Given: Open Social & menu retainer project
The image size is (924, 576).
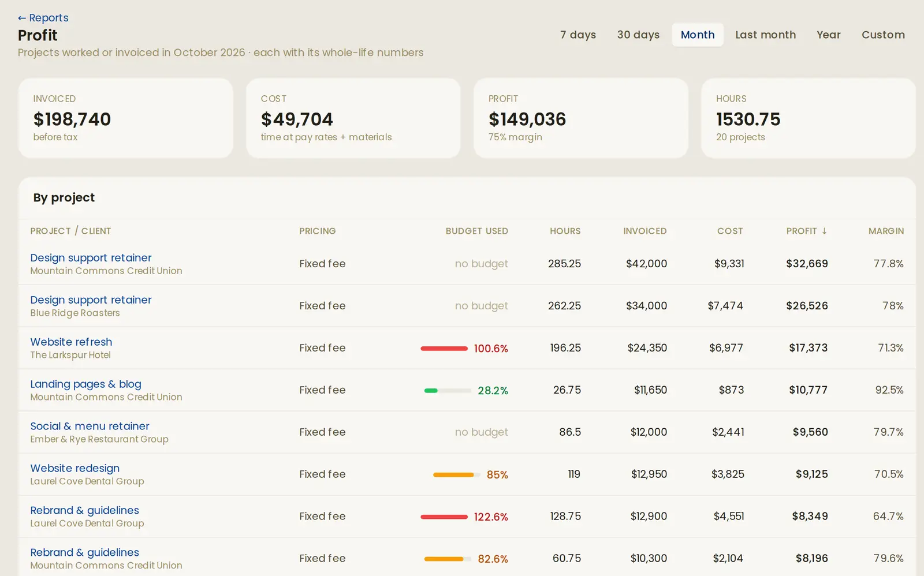Looking at the screenshot, I should [90, 426].
